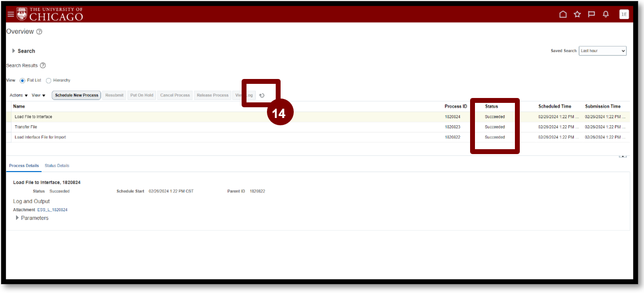Open the Search Results help icon
Image resolution: width=644 pixels, height=293 pixels.
[x=43, y=65]
